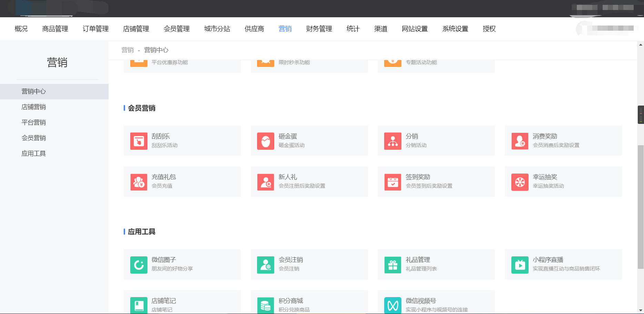Select the 会员注销 member cancellation icon

tap(266, 264)
